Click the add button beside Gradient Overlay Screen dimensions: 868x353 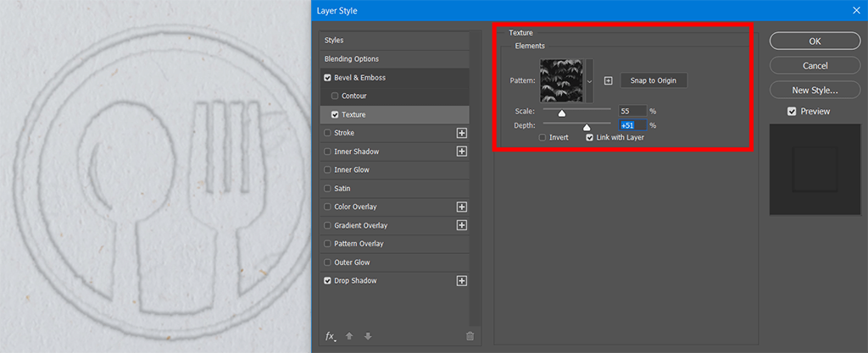point(462,225)
